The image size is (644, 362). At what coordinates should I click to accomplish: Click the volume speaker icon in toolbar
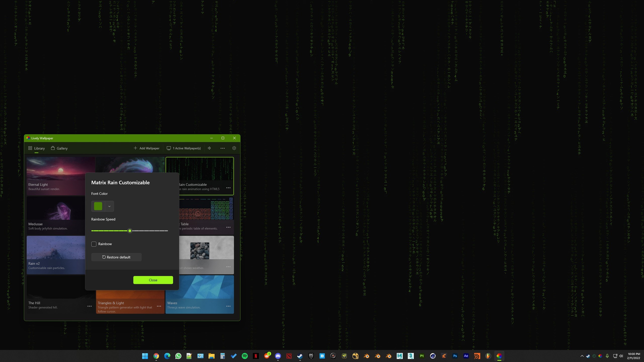(209, 148)
